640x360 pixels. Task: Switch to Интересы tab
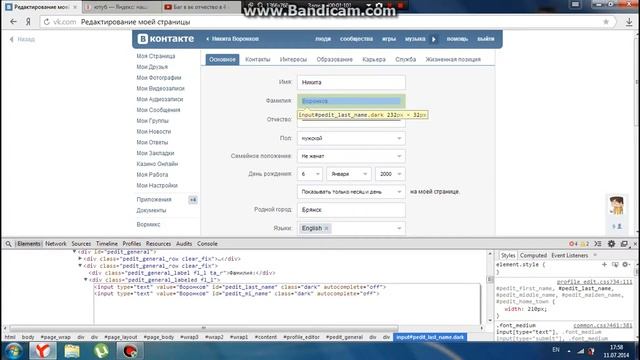[293, 60]
